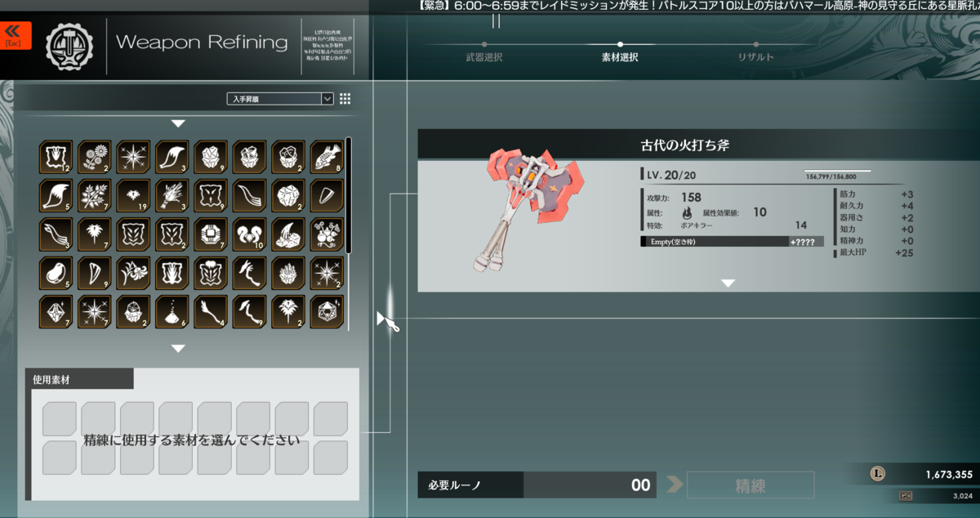Choose the crystal ore material with quantity 9
Image resolution: width=980 pixels, height=518 pixels.
211,157
